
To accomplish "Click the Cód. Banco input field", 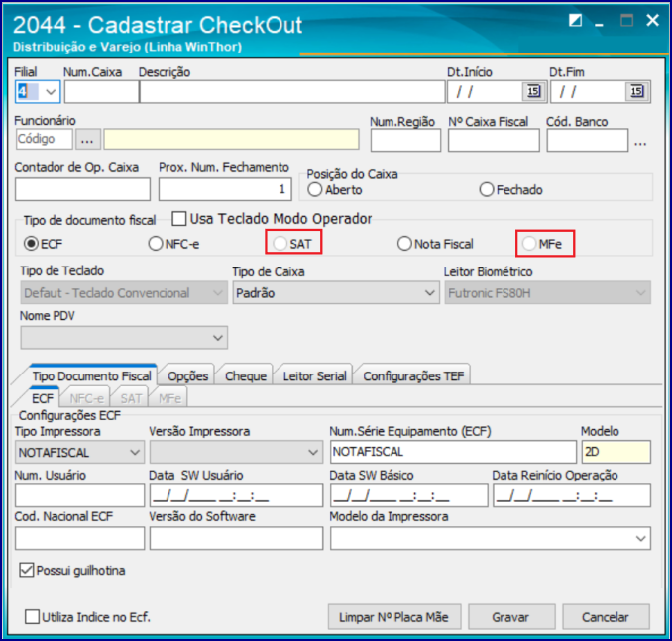I will click(x=587, y=140).
